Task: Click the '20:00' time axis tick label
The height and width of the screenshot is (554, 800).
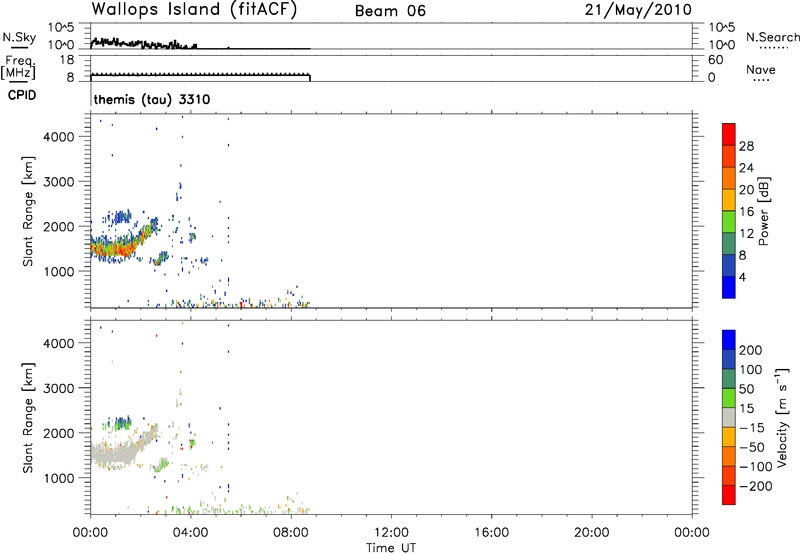Action: [591, 533]
